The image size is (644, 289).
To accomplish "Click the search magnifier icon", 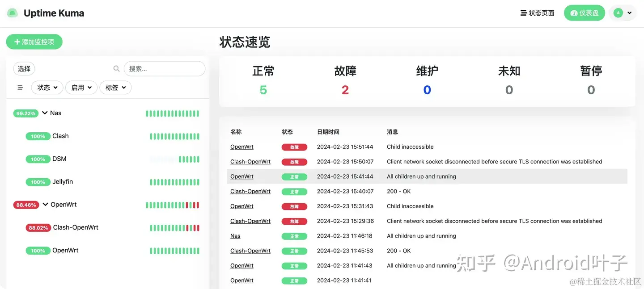I will tap(116, 69).
